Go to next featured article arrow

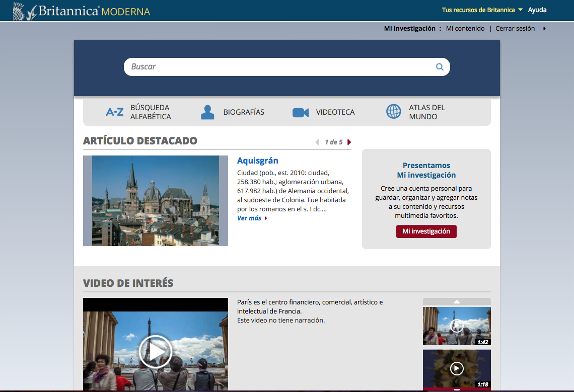click(x=349, y=142)
